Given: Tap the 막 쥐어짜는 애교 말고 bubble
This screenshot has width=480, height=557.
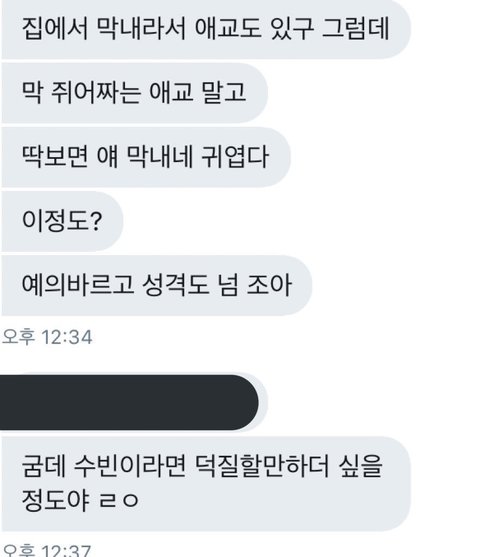Looking at the screenshot, I should click(134, 93).
